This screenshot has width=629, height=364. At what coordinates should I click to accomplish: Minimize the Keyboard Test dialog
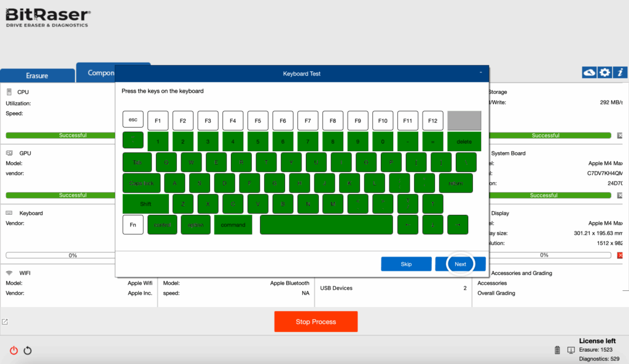click(x=480, y=73)
